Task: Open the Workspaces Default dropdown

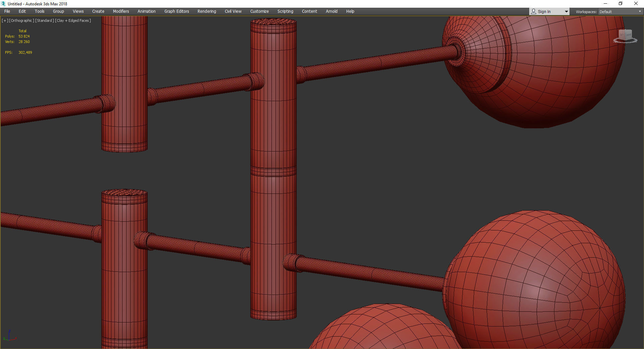Action: [x=620, y=12]
